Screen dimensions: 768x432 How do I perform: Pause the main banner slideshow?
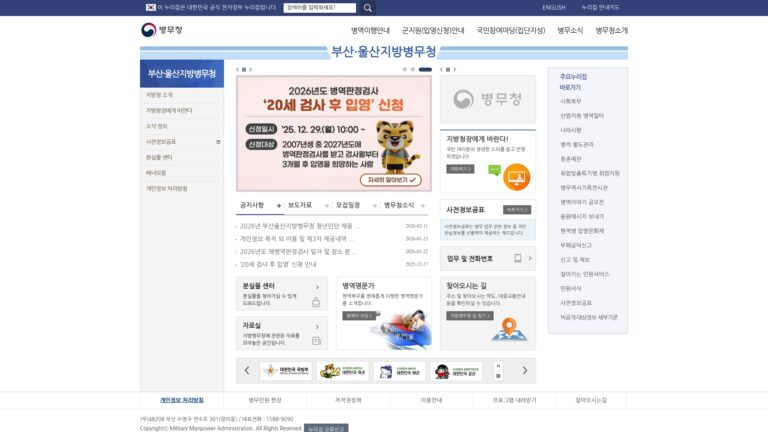(x=244, y=70)
